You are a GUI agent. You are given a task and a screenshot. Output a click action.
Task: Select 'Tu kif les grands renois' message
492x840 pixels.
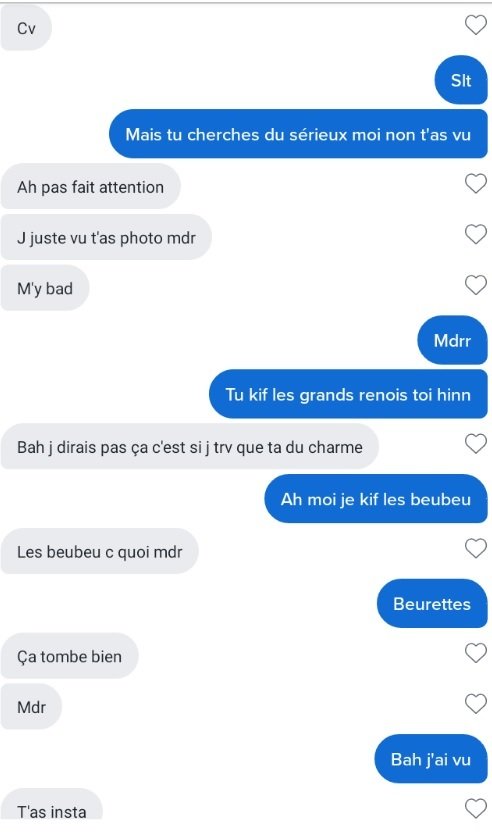[x=348, y=394]
